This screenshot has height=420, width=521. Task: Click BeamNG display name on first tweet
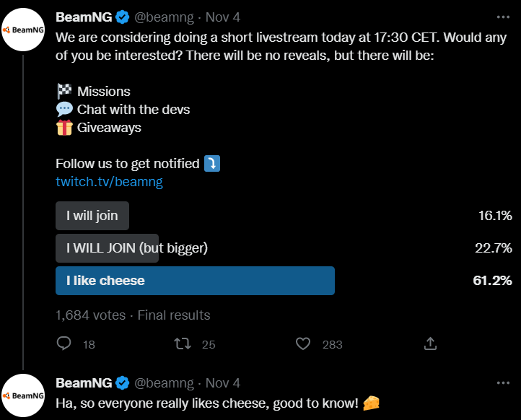click(x=84, y=17)
